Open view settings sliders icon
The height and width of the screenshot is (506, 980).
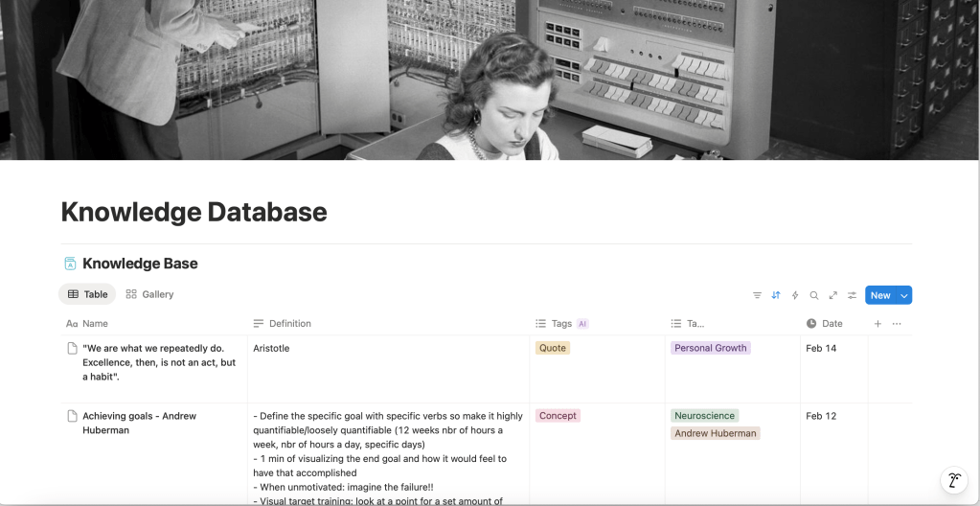point(852,295)
